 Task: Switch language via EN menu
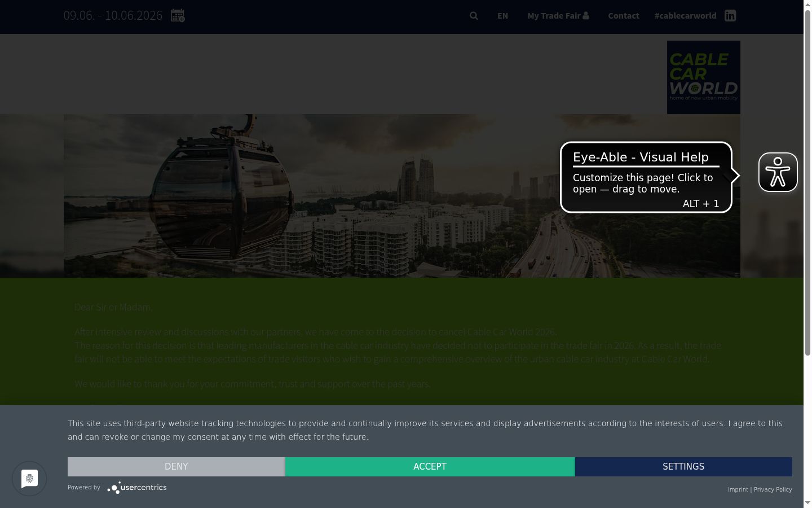coord(502,16)
